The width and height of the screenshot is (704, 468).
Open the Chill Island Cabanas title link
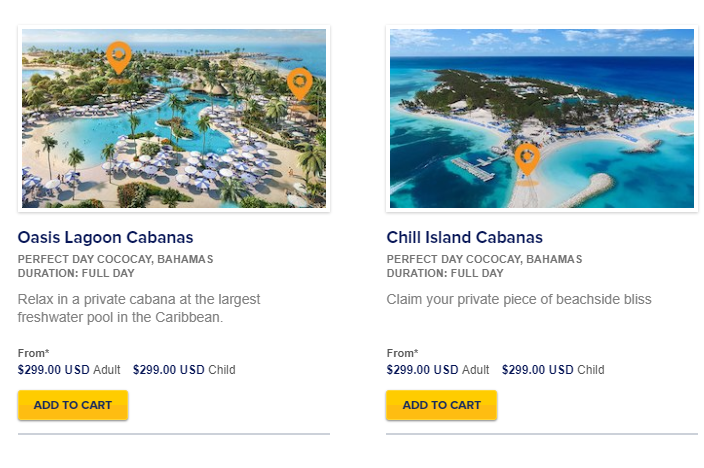465,237
